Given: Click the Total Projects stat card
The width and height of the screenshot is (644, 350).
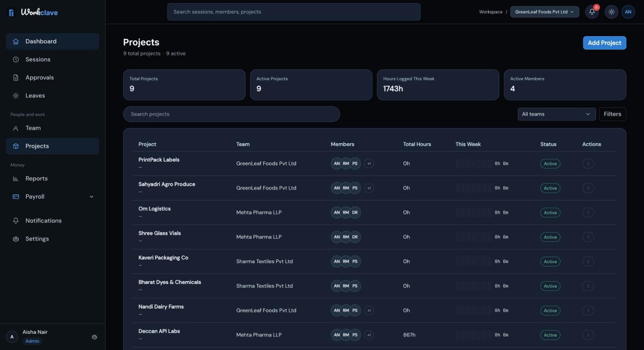Looking at the screenshot, I should point(184,85).
